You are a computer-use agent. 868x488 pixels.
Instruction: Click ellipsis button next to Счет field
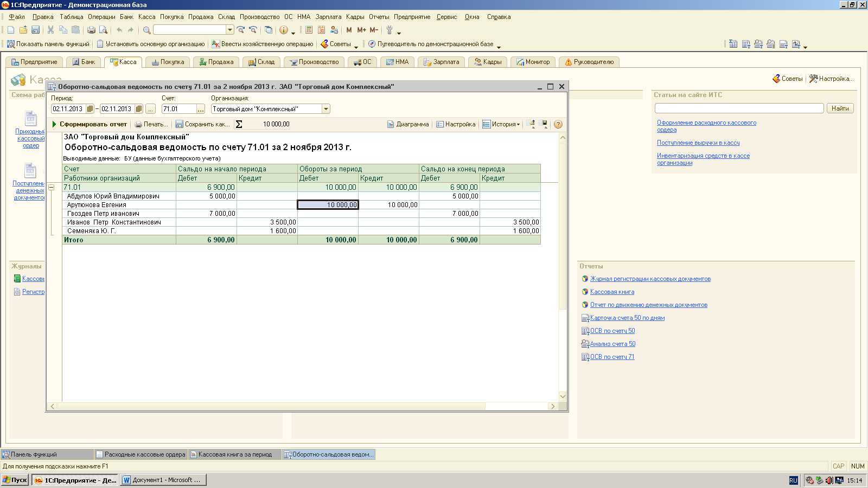pyautogui.click(x=201, y=109)
